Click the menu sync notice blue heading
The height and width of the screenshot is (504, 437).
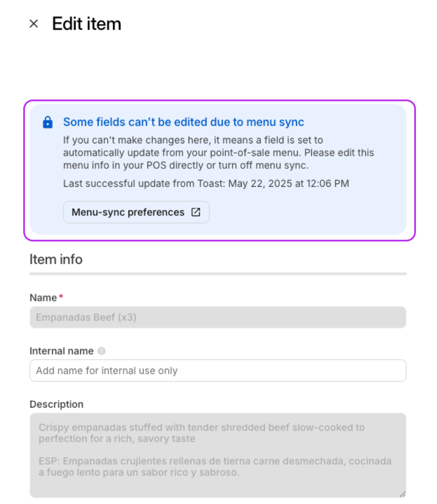point(183,122)
